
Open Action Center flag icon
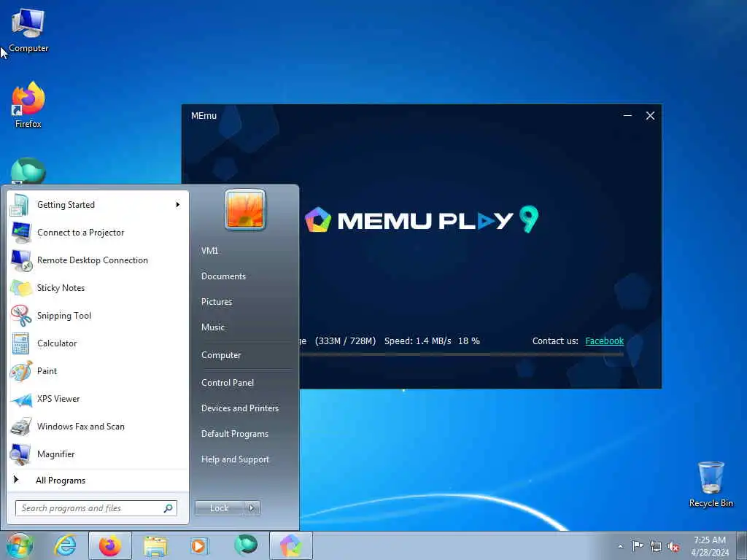pyautogui.click(x=638, y=546)
